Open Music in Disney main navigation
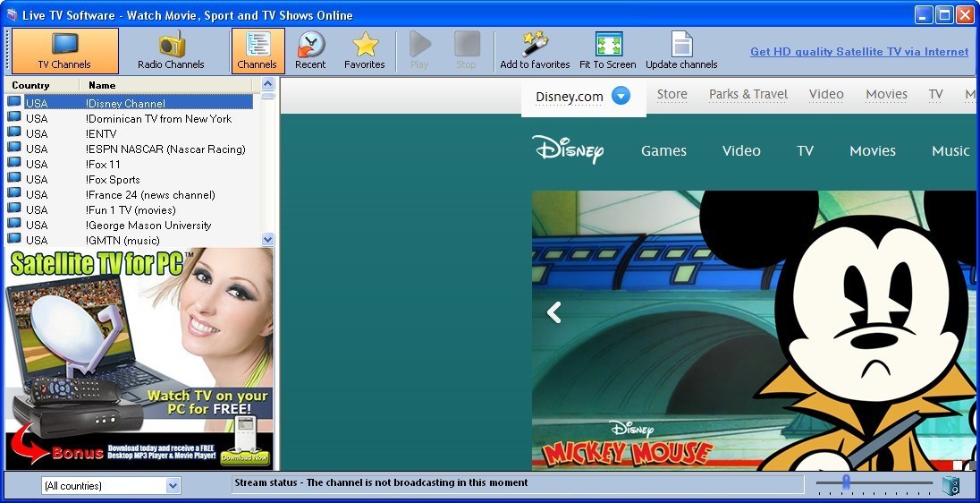The image size is (980, 503). pos(950,150)
